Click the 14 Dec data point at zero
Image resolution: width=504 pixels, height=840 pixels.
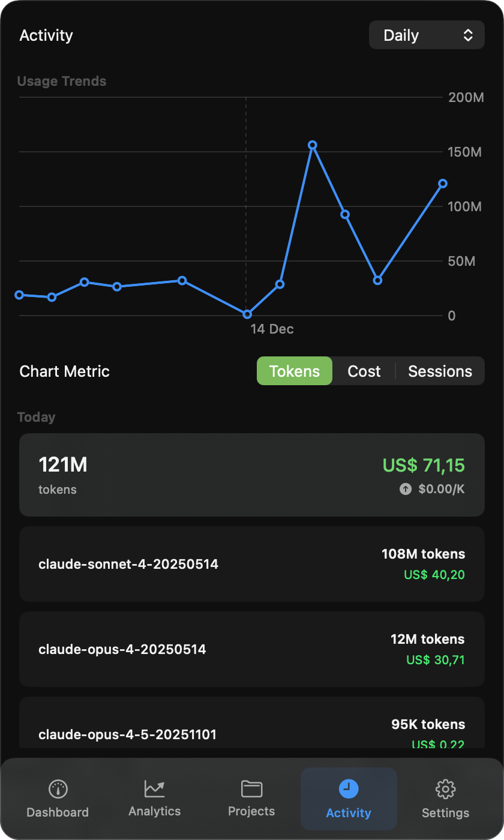247,314
